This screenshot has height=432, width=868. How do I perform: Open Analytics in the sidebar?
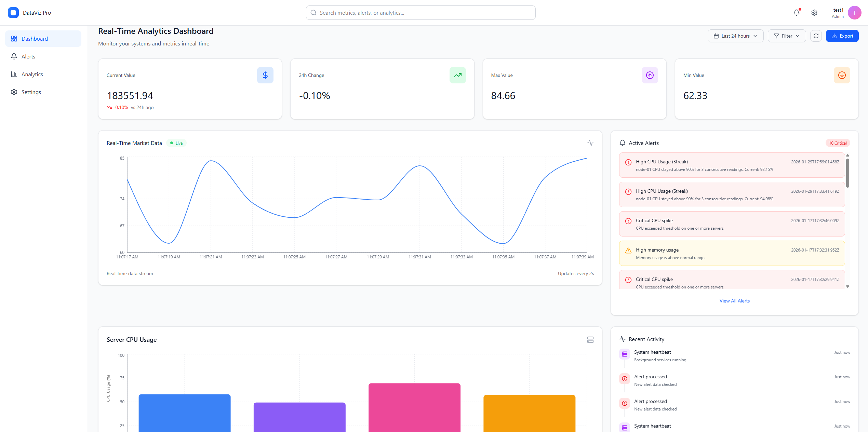click(43, 74)
